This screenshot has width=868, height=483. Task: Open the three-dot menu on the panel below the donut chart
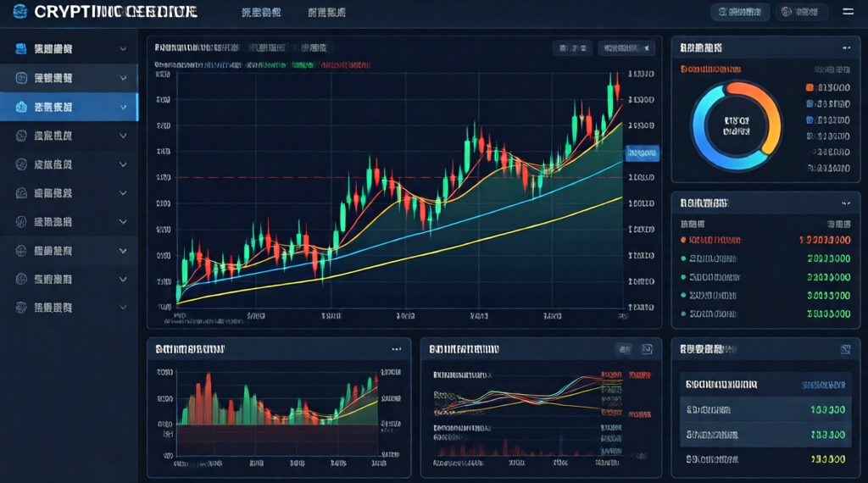click(845, 204)
